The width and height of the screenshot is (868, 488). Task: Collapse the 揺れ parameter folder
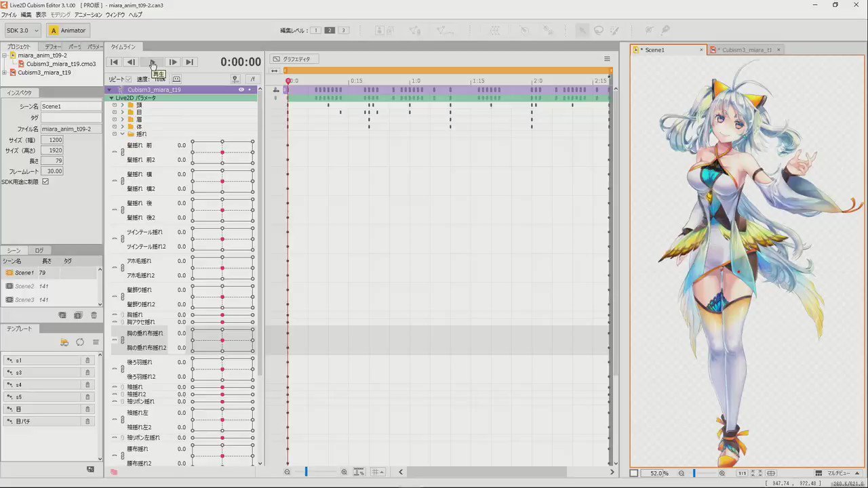click(122, 134)
